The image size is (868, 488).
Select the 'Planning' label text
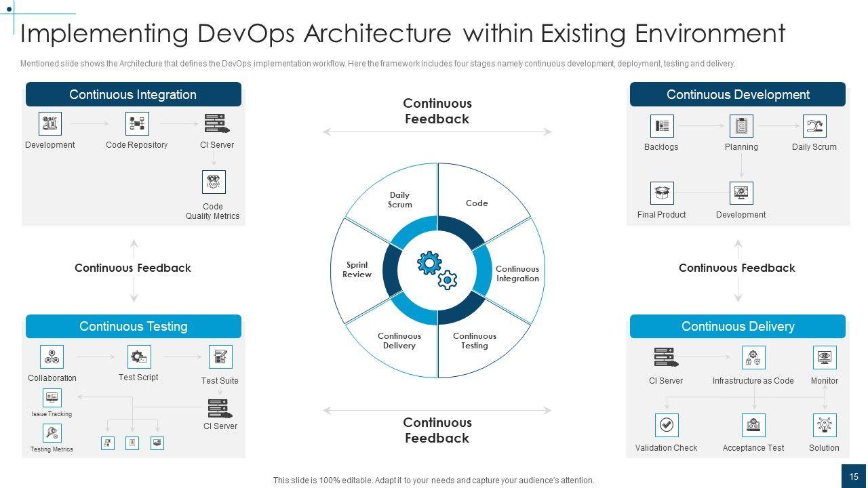[741, 147]
